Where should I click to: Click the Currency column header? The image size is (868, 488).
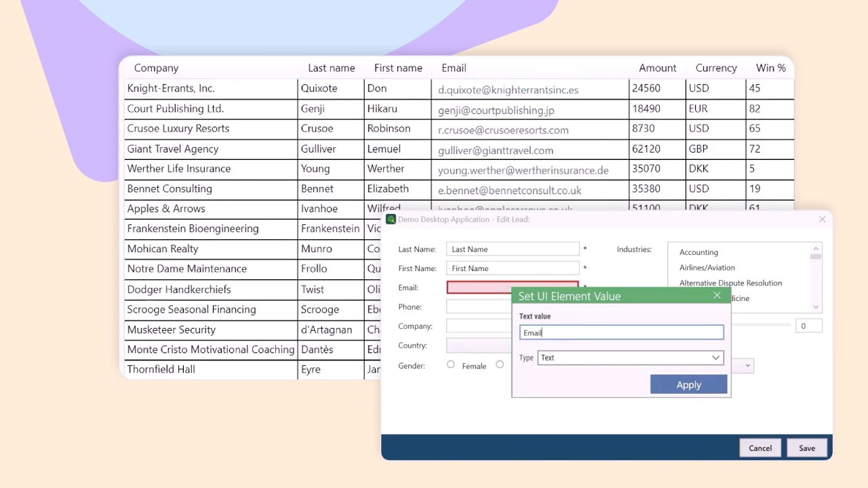(716, 68)
